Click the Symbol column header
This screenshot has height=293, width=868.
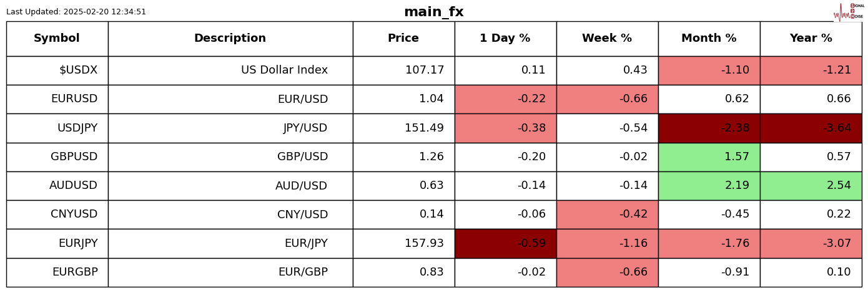[x=57, y=39]
